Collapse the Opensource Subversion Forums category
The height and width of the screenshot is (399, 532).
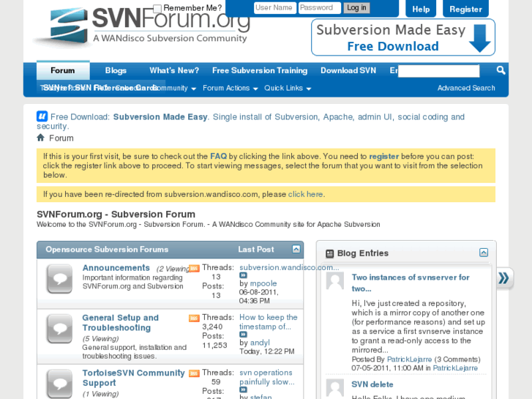point(296,249)
